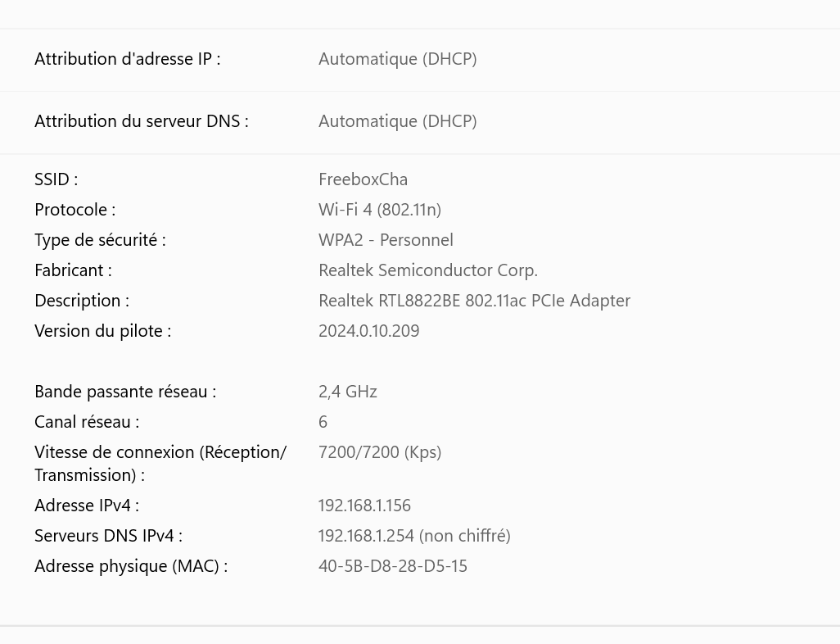
Task: Click Automatique (DHCP) in the DNS server row
Action: click(397, 121)
